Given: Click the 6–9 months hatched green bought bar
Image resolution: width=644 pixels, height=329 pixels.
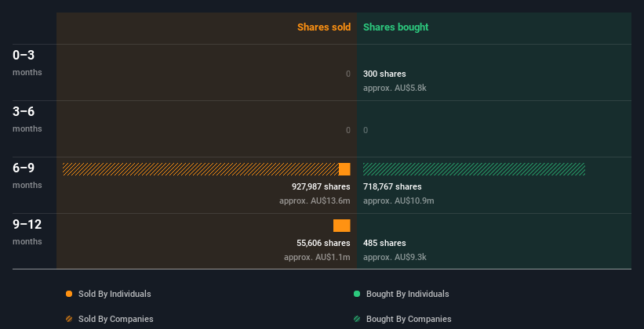Looking at the screenshot, I should pos(474,169).
